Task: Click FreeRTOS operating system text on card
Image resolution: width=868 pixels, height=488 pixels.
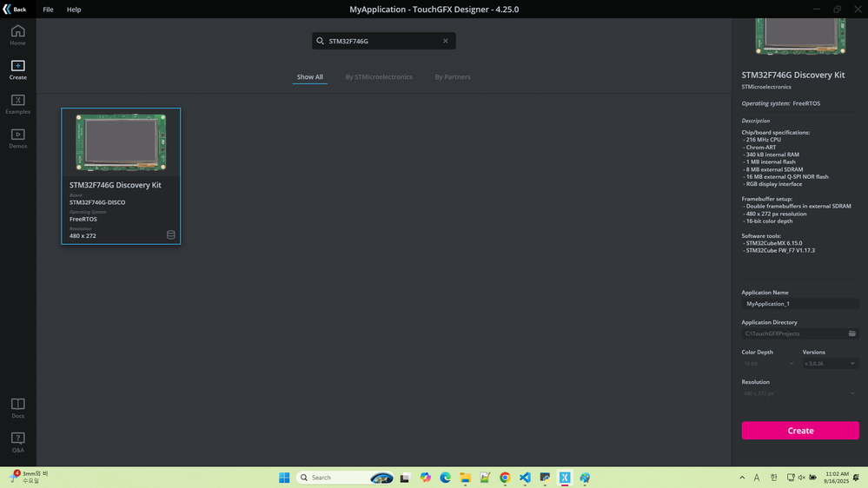Action: point(83,219)
